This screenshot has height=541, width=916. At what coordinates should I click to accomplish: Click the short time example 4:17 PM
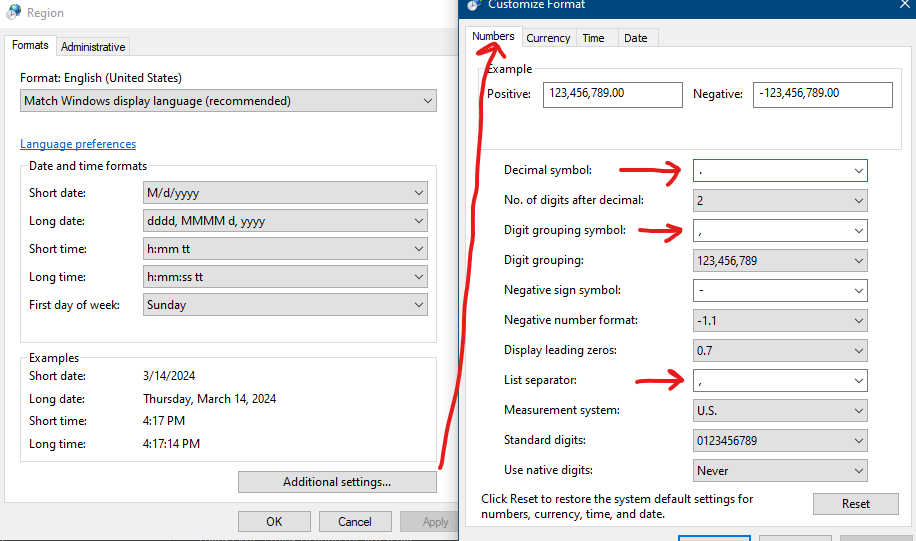pyautogui.click(x=164, y=421)
